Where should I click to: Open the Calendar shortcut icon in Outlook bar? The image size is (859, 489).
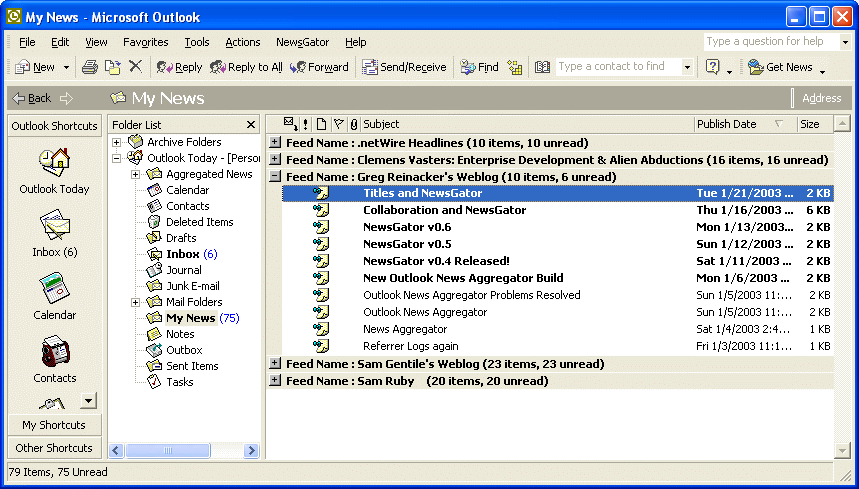pos(54,289)
